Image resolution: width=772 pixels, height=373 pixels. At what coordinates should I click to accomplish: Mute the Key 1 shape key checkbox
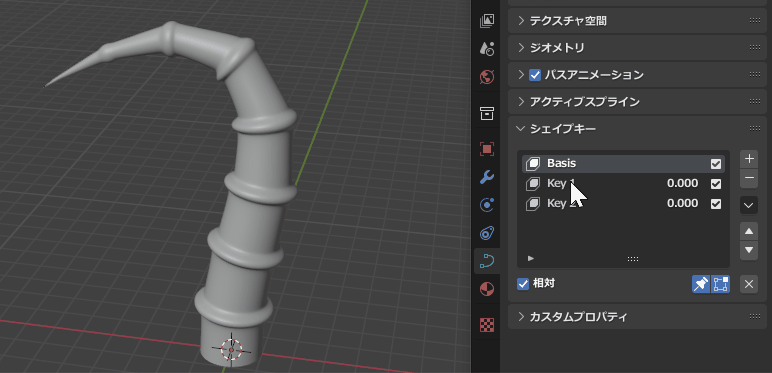point(716,184)
